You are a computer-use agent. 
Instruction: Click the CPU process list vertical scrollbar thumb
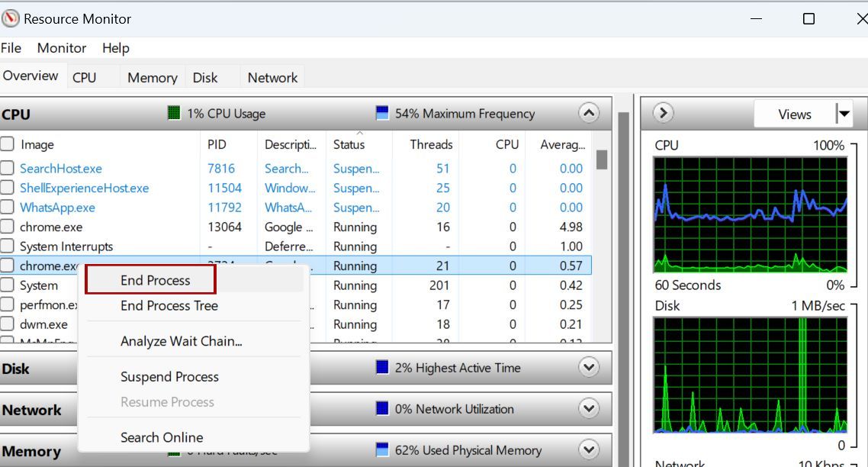point(602,159)
